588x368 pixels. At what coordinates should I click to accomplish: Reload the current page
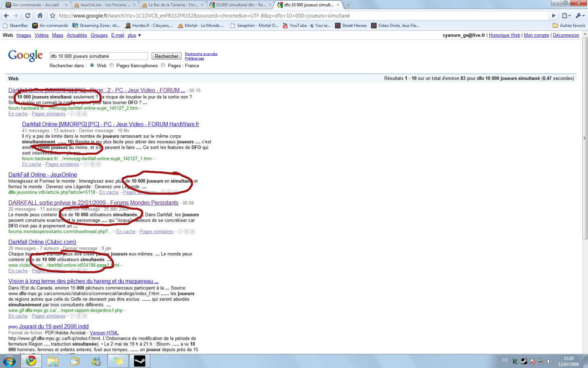pyautogui.click(x=28, y=15)
